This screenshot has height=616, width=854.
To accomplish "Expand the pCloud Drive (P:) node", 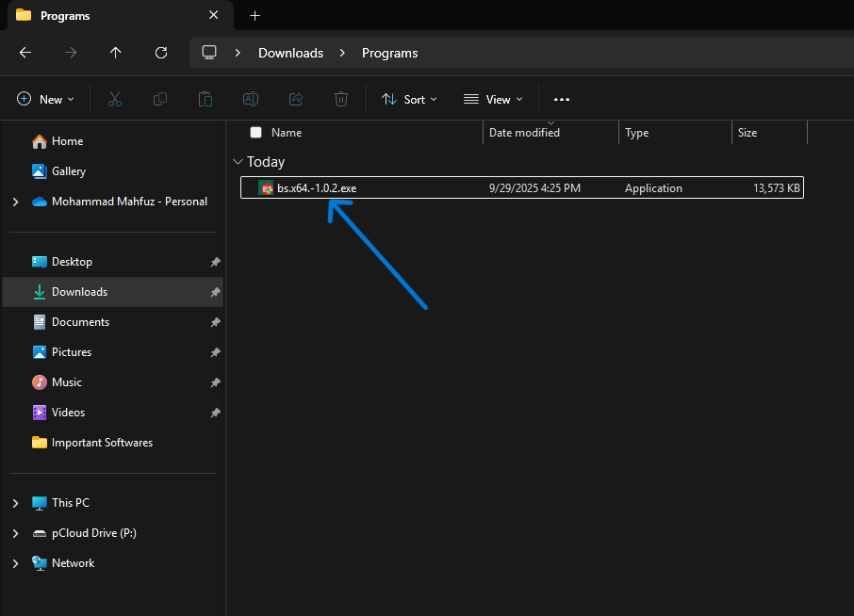I will pyautogui.click(x=15, y=533).
